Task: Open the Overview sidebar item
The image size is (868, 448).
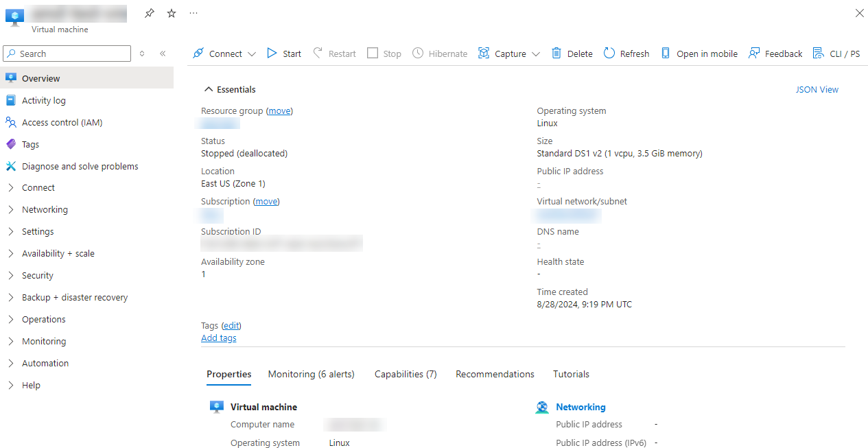Action: click(x=86, y=78)
